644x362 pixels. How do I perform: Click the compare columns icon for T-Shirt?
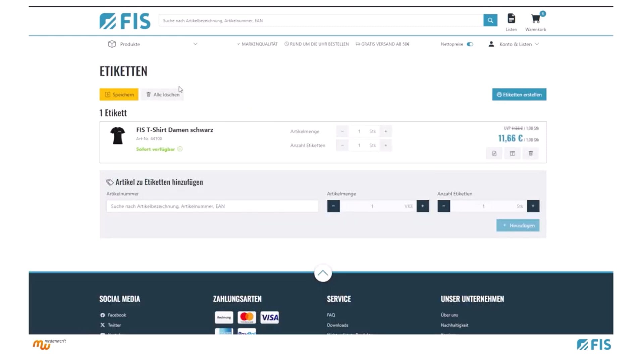pyautogui.click(x=513, y=154)
